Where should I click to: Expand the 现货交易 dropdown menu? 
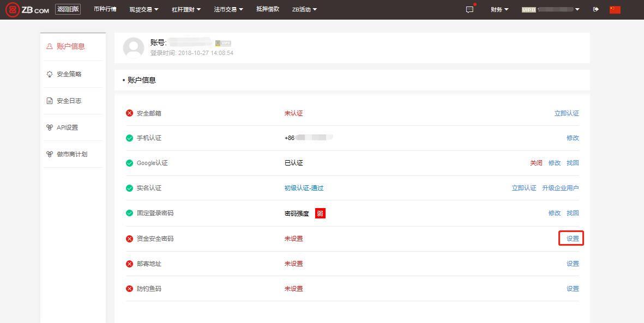coord(144,9)
